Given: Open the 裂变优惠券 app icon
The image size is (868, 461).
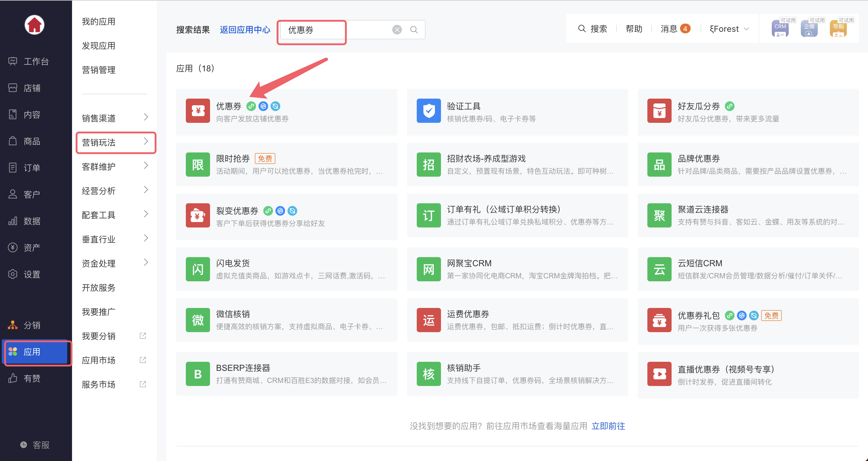Looking at the screenshot, I should [x=198, y=215].
